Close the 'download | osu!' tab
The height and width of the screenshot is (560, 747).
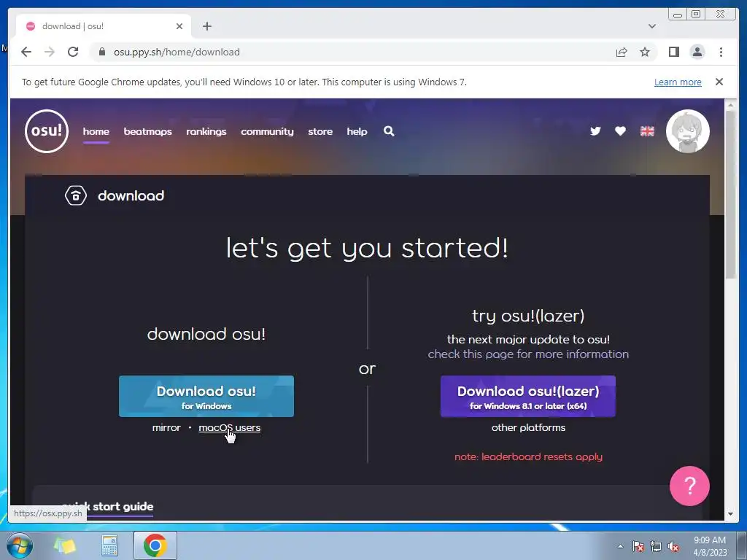coord(179,26)
